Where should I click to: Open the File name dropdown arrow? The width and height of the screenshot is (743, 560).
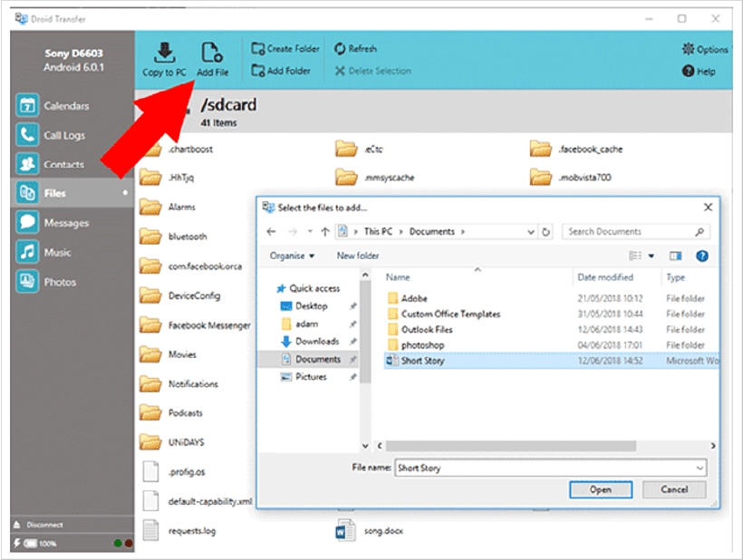(699, 468)
